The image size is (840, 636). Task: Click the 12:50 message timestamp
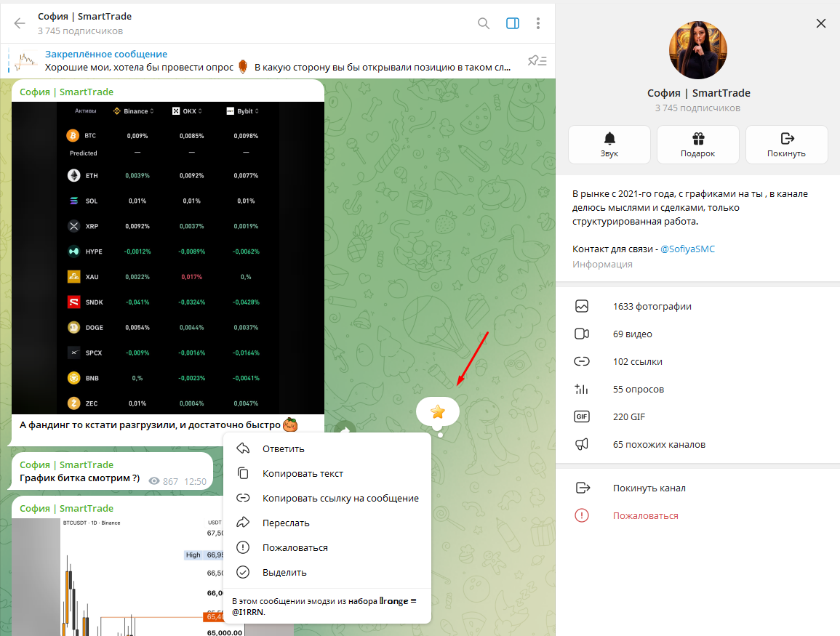point(195,481)
